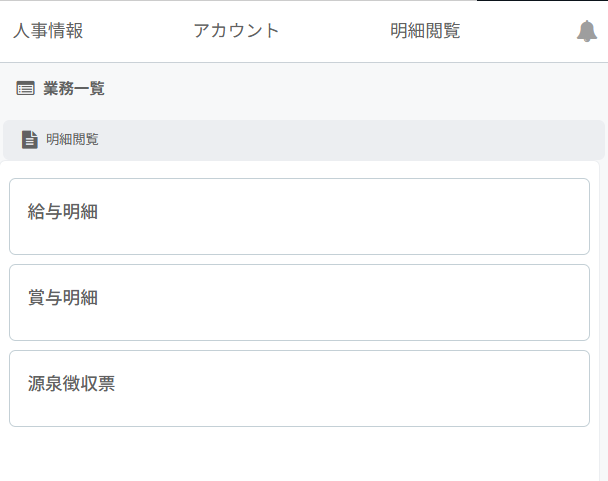Click blank white area below 源泉徴収票 card

(x=299, y=455)
